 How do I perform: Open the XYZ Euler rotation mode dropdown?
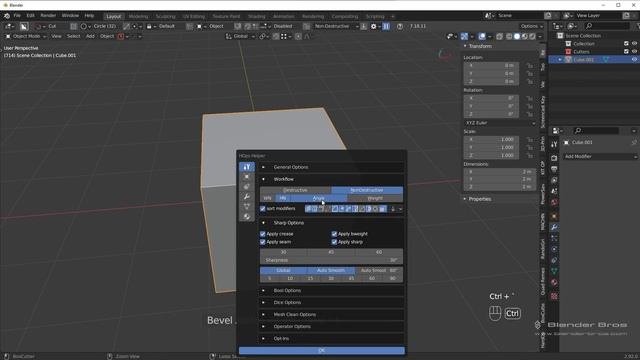[x=500, y=123]
